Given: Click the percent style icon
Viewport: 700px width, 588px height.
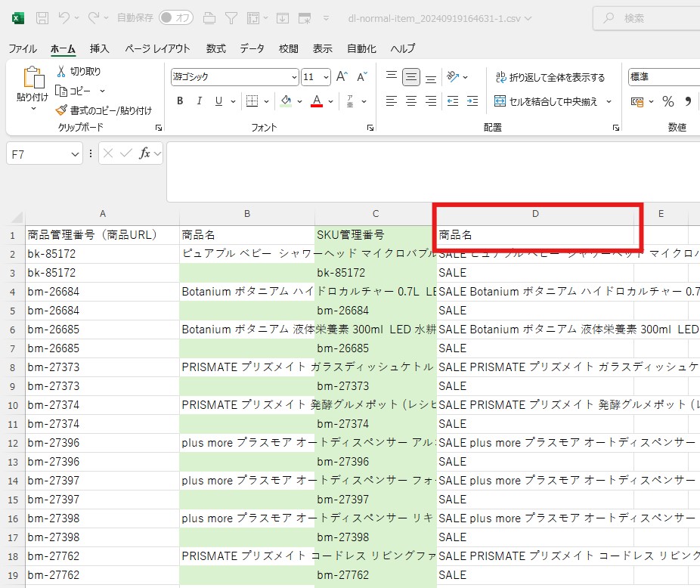Looking at the screenshot, I should point(668,101).
